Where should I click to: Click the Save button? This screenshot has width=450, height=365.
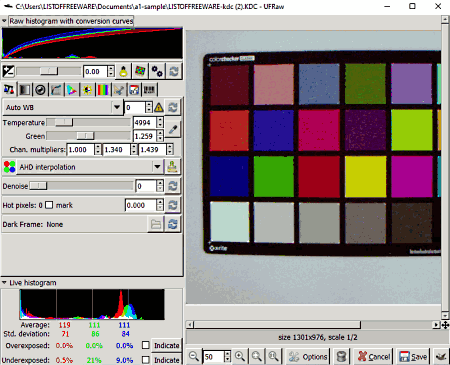click(413, 357)
